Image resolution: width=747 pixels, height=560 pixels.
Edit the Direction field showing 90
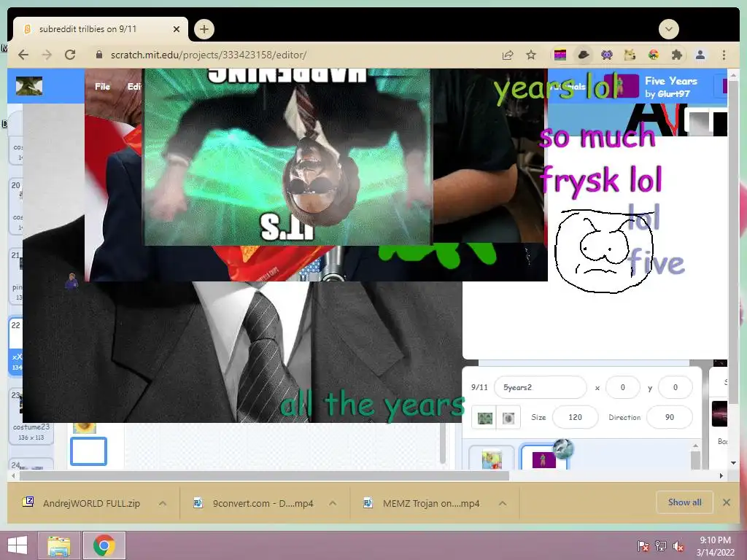click(x=670, y=417)
